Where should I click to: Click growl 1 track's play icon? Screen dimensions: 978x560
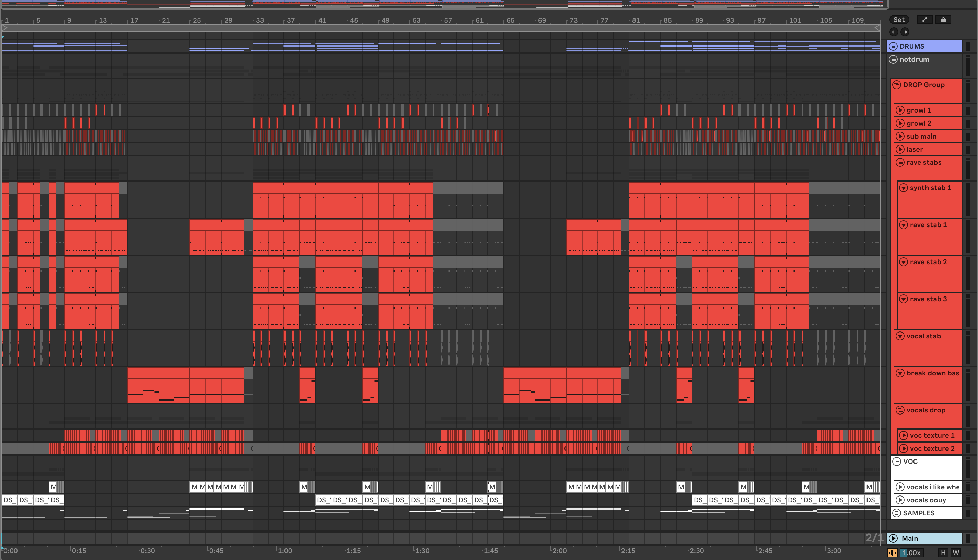(x=900, y=110)
